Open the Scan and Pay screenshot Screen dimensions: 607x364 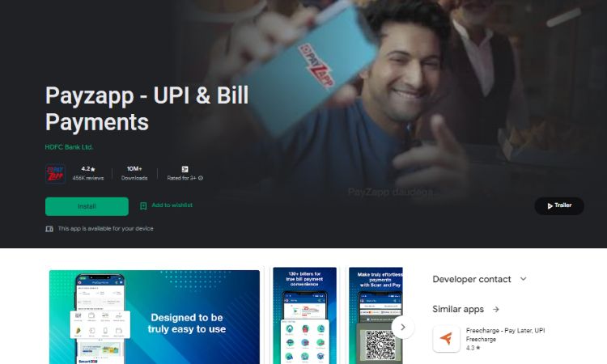click(376, 315)
